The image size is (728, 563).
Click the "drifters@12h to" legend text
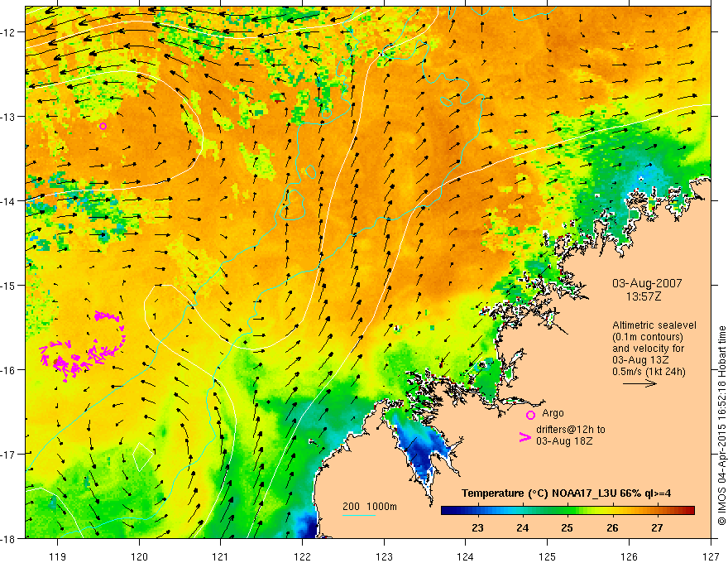[571, 429]
